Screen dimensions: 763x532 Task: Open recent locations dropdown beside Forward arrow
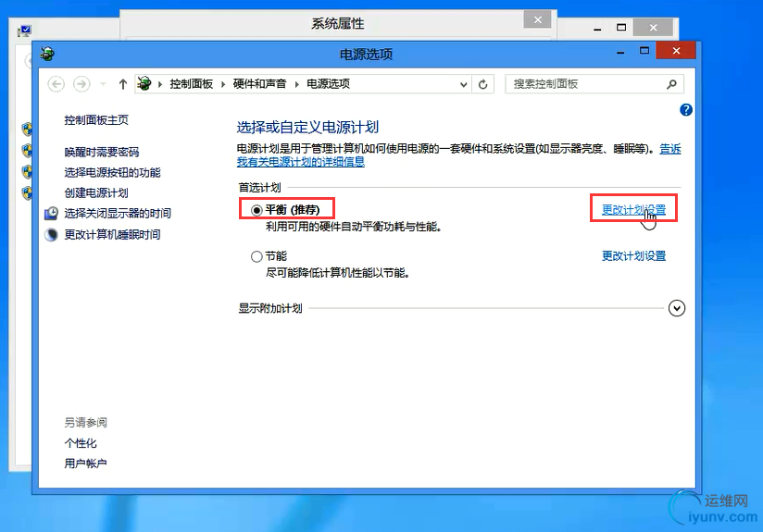[103, 84]
